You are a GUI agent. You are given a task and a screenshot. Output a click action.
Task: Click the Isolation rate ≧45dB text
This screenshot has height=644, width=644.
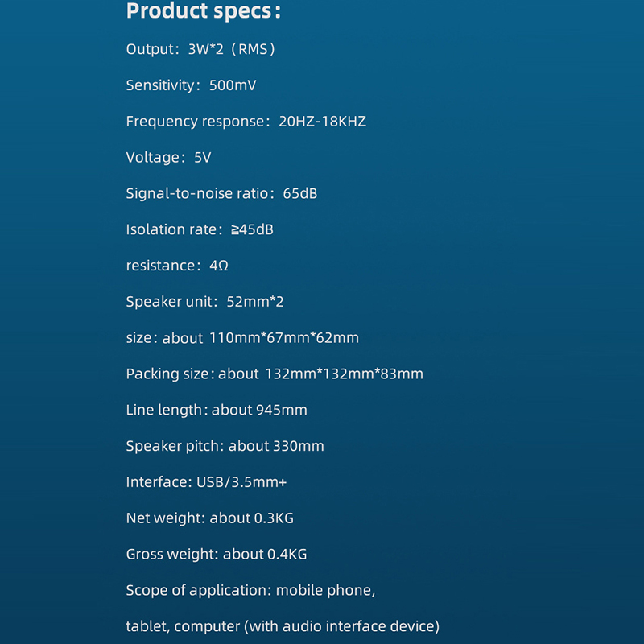click(200, 230)
